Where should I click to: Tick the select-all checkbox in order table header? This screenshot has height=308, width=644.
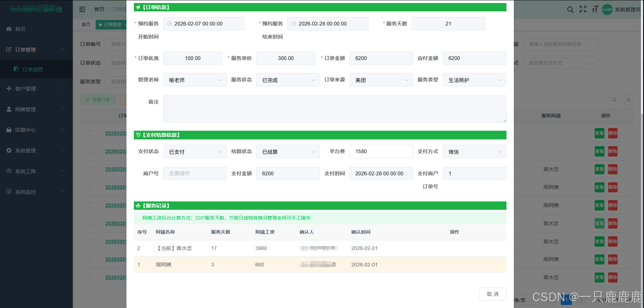(90, 116)
